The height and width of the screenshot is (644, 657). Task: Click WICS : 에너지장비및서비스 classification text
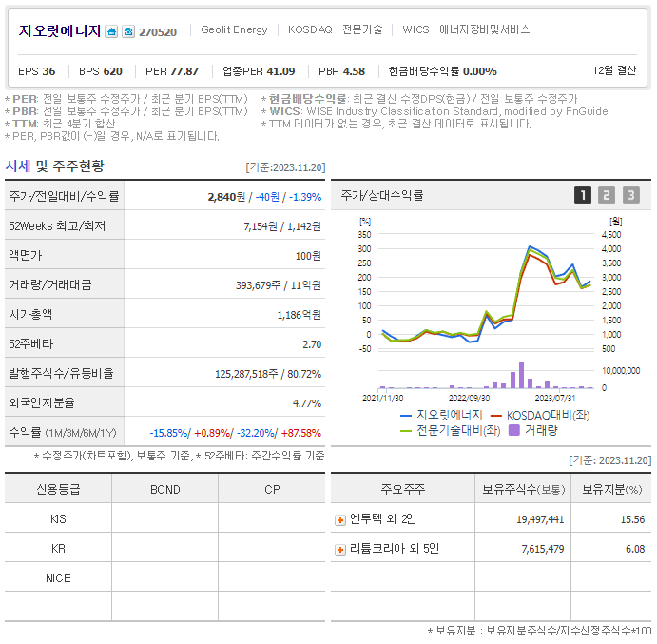tap(466, 29)
